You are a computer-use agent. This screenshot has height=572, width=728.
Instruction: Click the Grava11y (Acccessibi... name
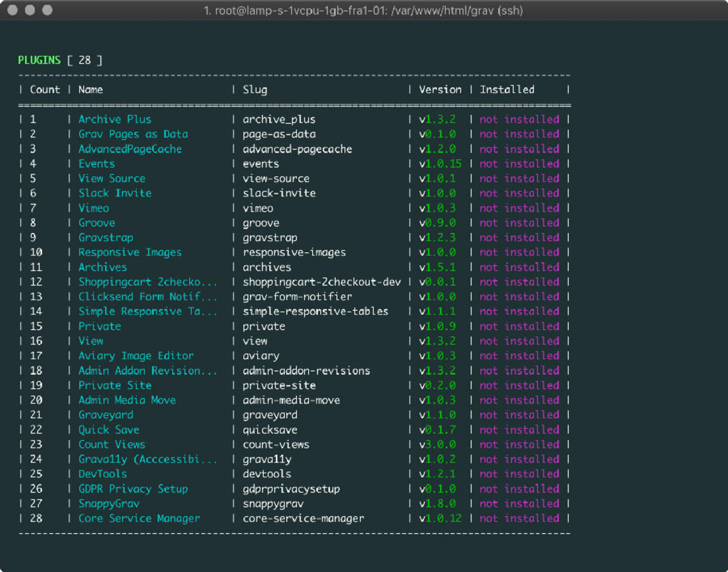tap(148, 459)
